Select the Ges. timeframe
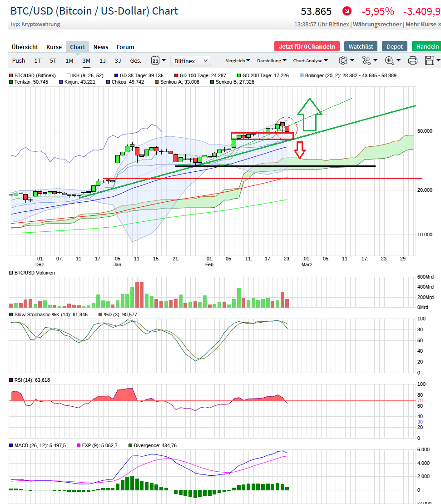The image size is (441, 504). [x=135, y=61]
